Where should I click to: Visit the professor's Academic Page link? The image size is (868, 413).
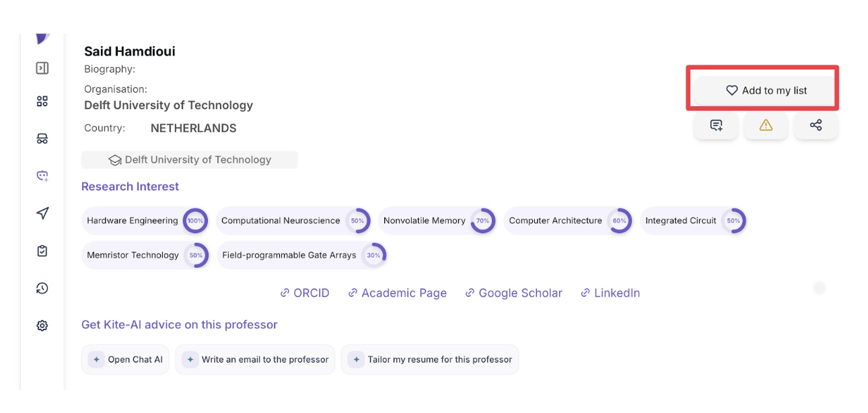point(397,293)
